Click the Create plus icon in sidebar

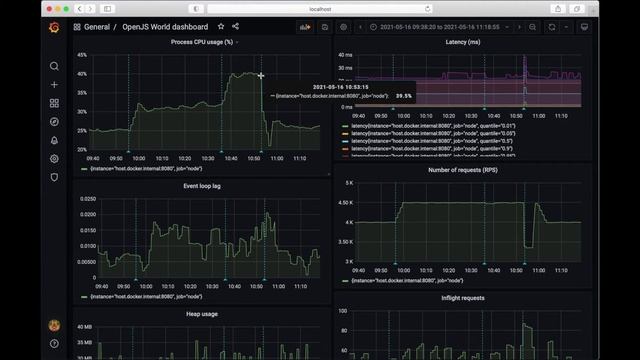[x=54, y=84]
